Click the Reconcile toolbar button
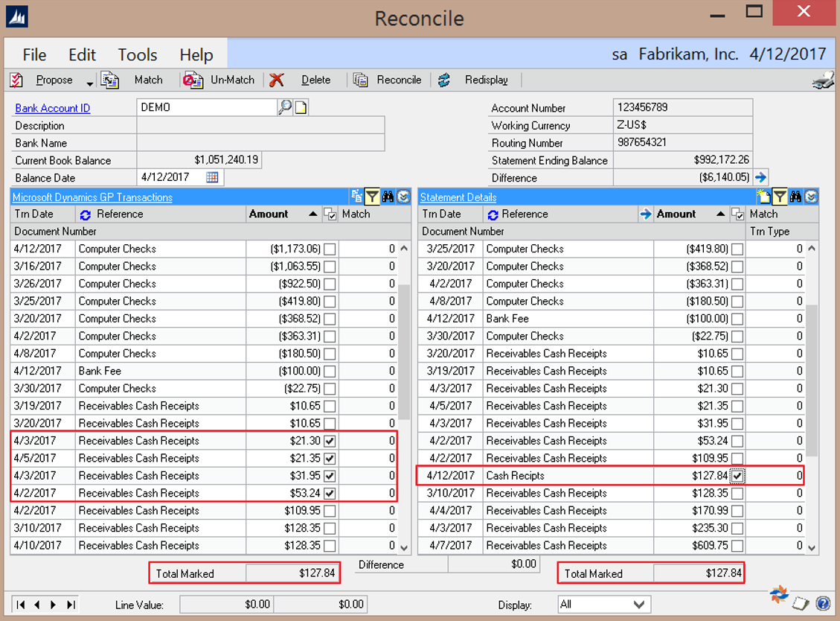 point(388,80)
